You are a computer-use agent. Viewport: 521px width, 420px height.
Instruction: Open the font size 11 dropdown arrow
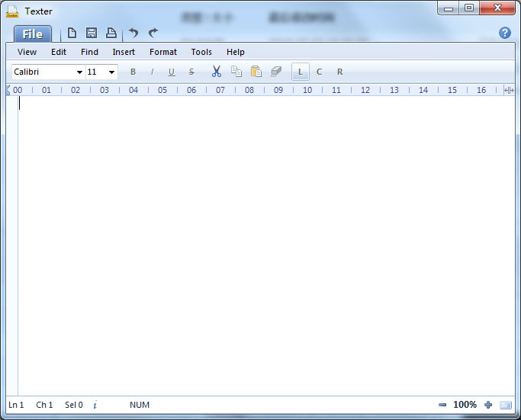coord(111,72)
